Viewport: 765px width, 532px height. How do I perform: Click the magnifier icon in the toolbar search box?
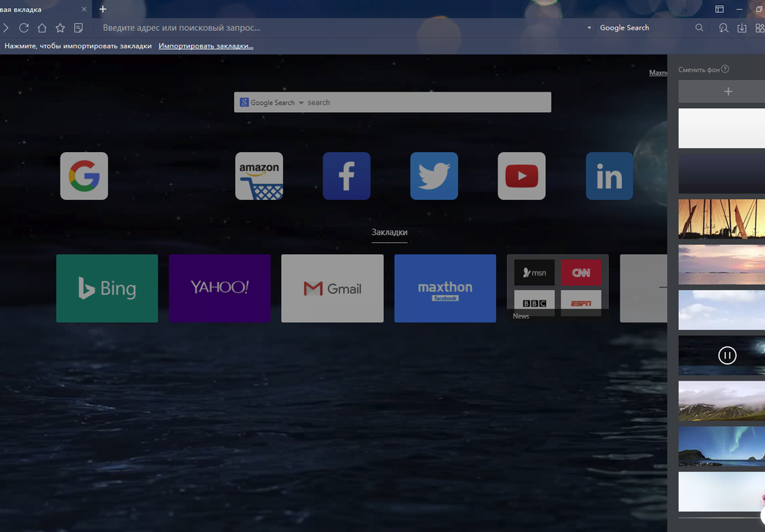coord(699,28)
